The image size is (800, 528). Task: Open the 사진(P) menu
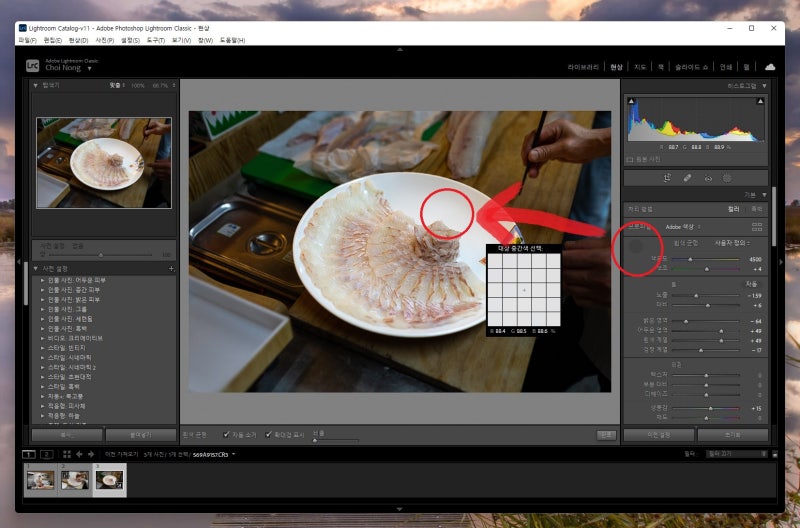[x=105, y=40]
